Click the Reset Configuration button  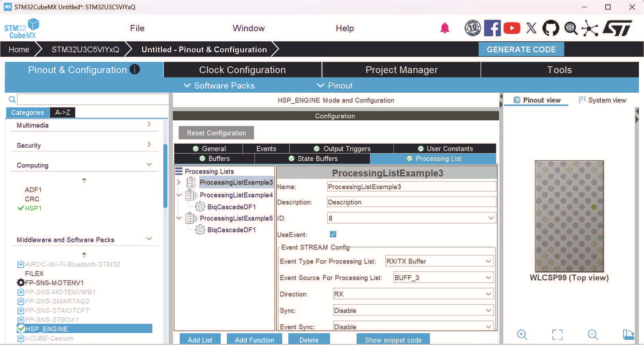[216, 133]
